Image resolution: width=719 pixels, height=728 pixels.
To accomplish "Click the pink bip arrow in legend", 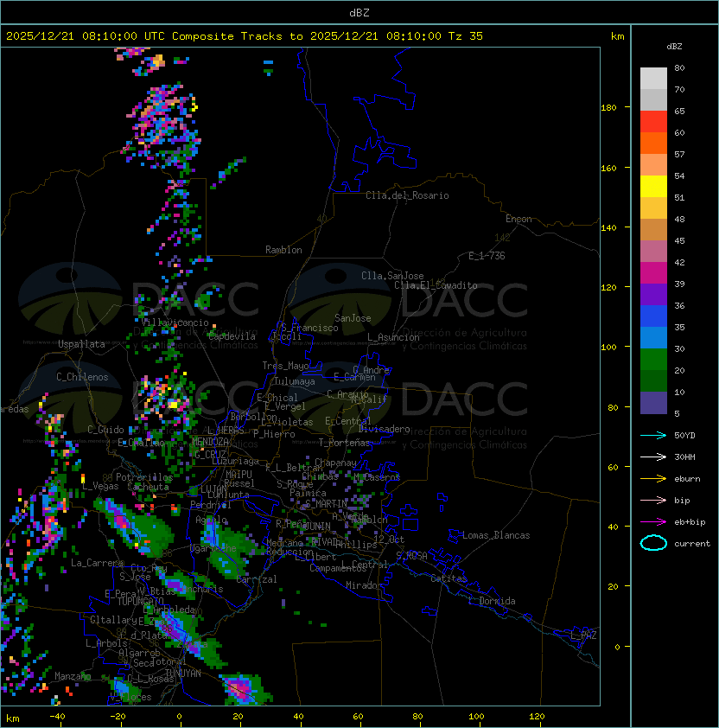I will coord(653,500).
